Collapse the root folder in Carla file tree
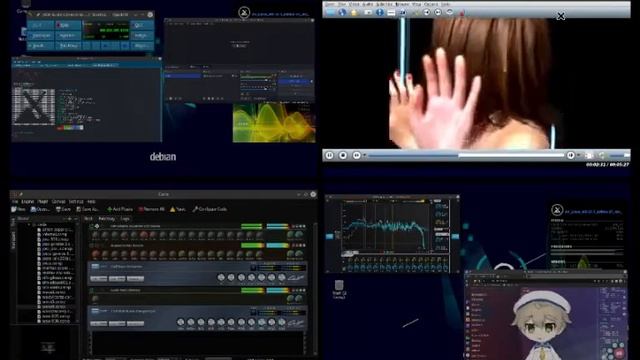This screenshot has width=640, height=360. (29, 224)
